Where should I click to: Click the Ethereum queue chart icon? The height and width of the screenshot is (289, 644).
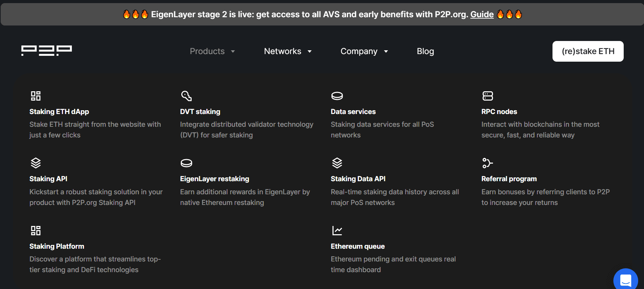coord(337,230)
